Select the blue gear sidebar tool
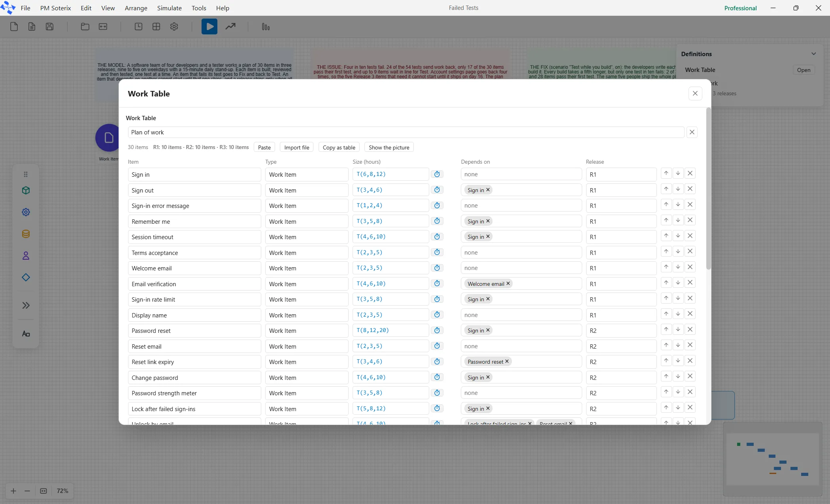 coord(26,212)
